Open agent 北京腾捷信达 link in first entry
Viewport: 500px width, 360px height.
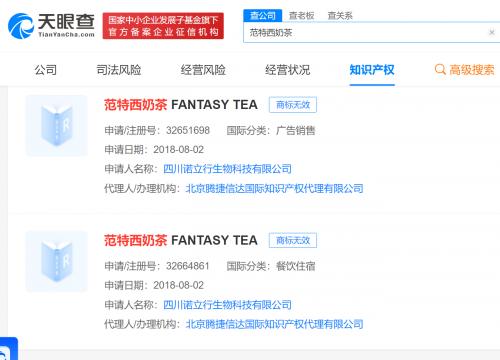(x=274, y=189)
